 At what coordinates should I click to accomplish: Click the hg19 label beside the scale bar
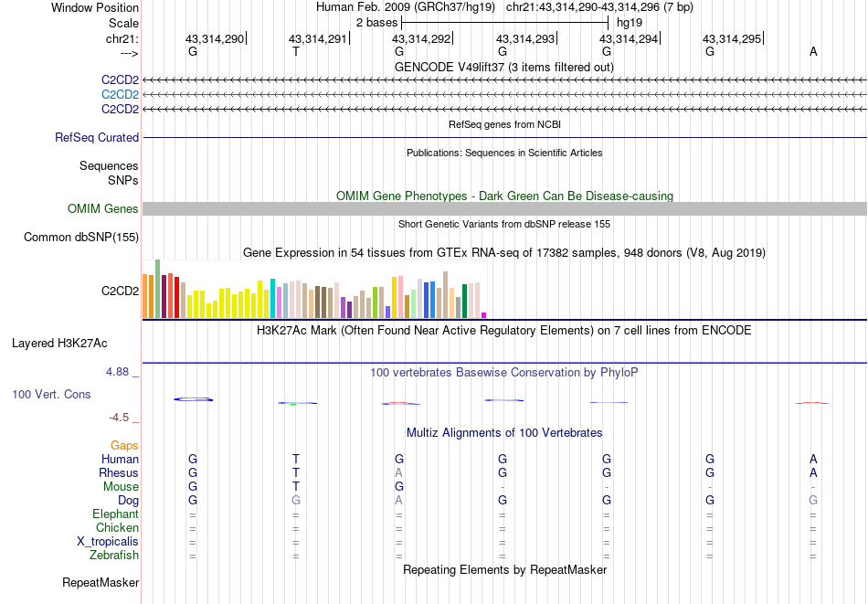(x=630, y=23)
